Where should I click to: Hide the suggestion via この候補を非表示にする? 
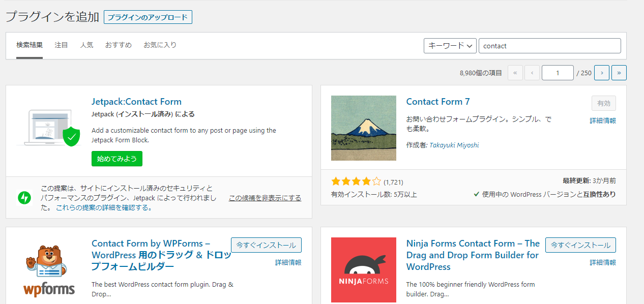tap(265, 198)
